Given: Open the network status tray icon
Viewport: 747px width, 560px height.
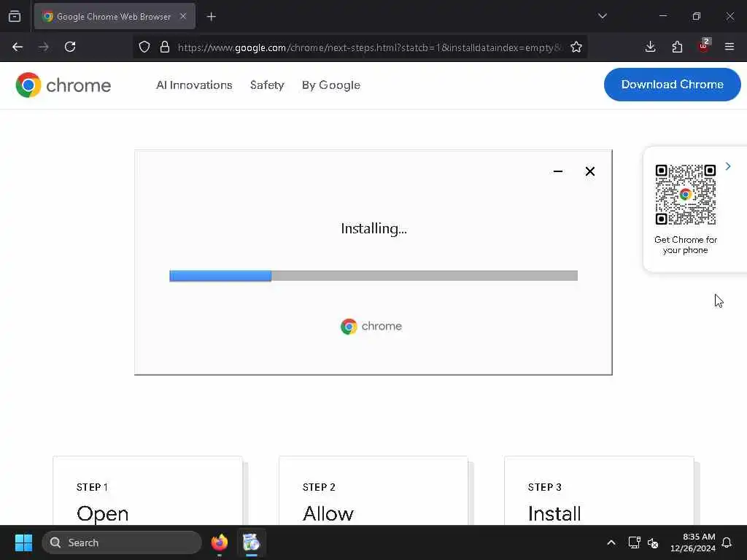Looking at the screenshot, I should tap(634, 542).
